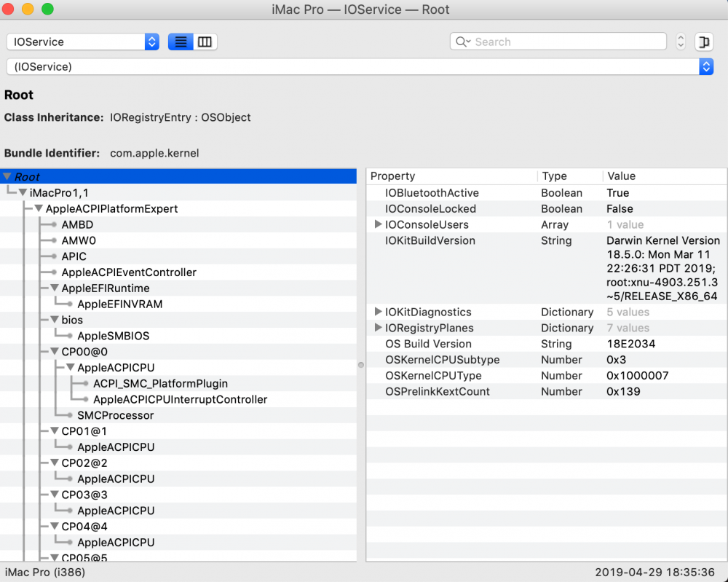Open the (IOService) path popup menu
The width and height of the screenshot is (728, 582).
pyautogui.click(x=360, y=66)
